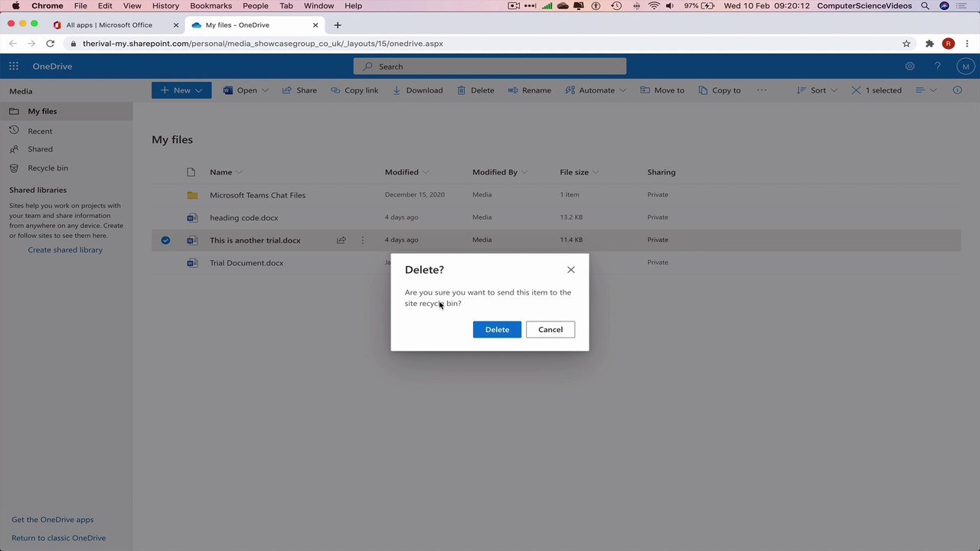
Task: Click the Chrome address bar URL
Action: [x=263, y=44]
